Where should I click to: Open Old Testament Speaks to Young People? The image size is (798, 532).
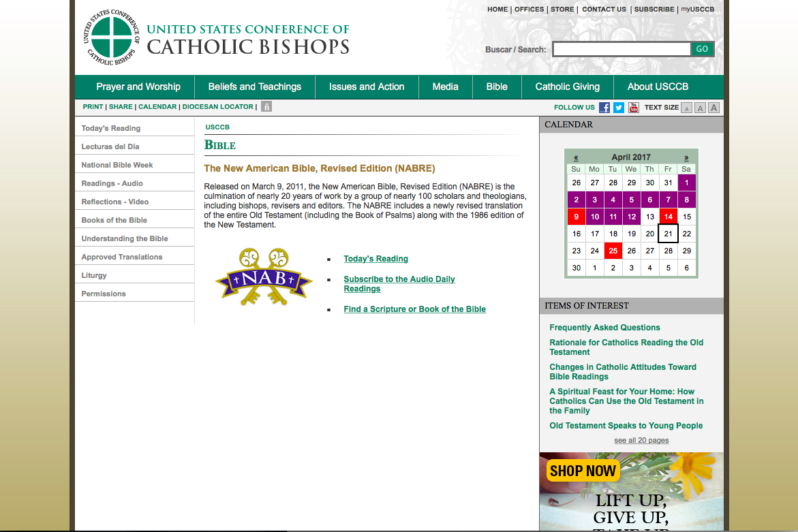[626, 426]
